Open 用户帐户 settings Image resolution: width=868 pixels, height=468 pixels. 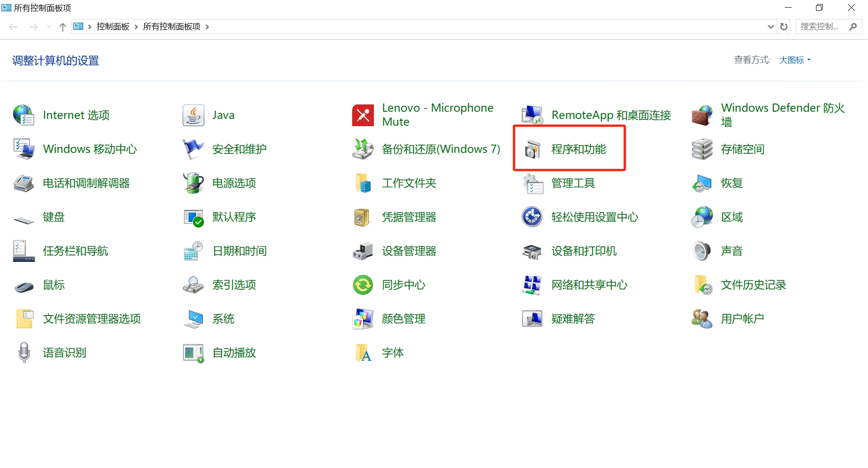coord(743,318)
